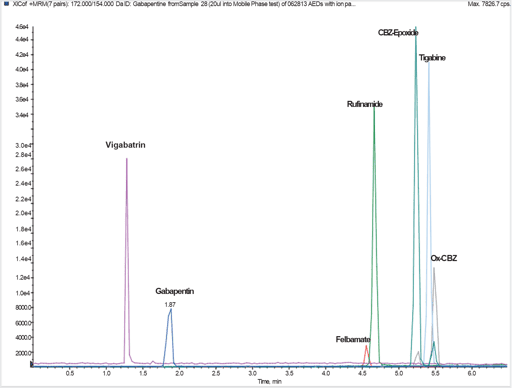Select the Rufinamide peak label
Screen dimensions: 514x388
(365, 104)
